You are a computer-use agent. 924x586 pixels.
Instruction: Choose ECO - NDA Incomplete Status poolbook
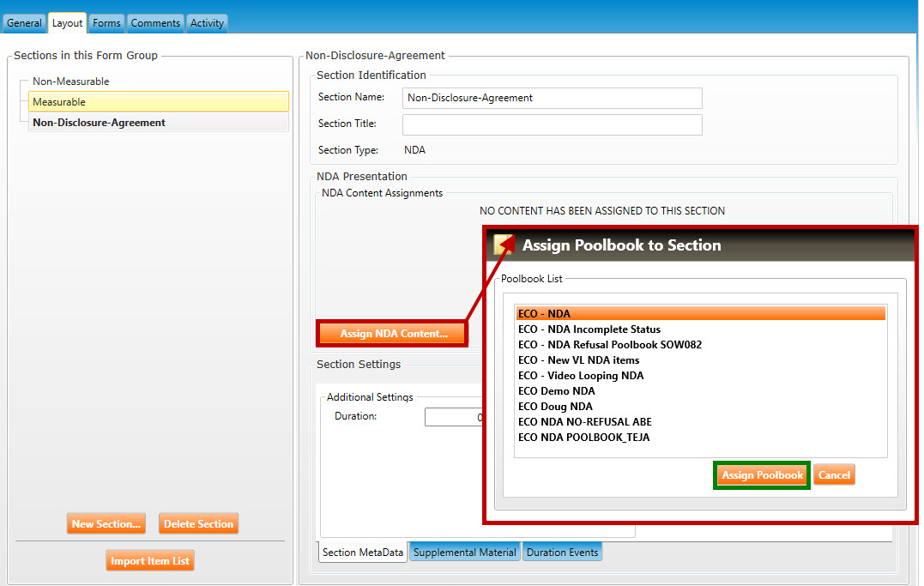(x=589, y=329)
